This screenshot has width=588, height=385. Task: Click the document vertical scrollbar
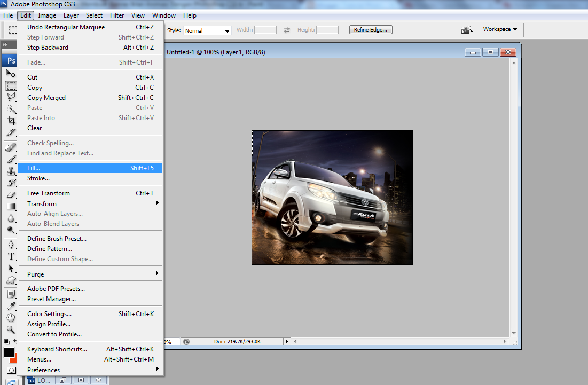pos(514,198)
